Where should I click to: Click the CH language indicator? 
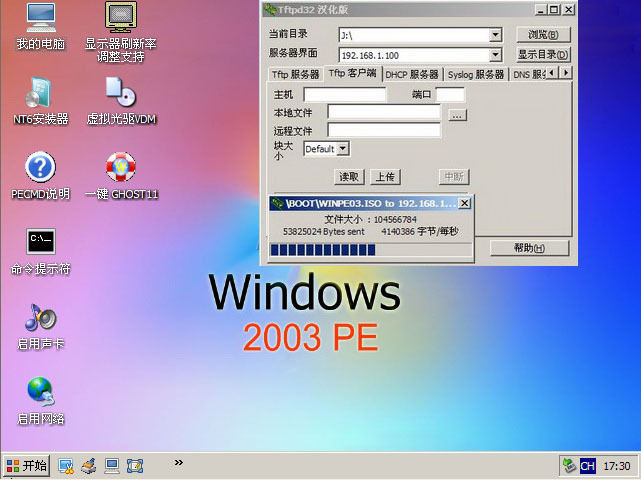pyautogui.click(x=587, y=466)
